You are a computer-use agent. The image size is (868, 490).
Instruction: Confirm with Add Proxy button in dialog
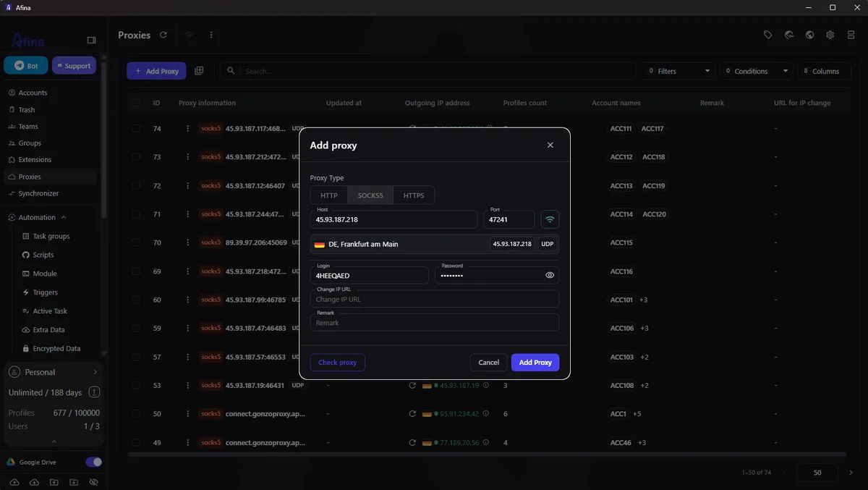(535, 362)
